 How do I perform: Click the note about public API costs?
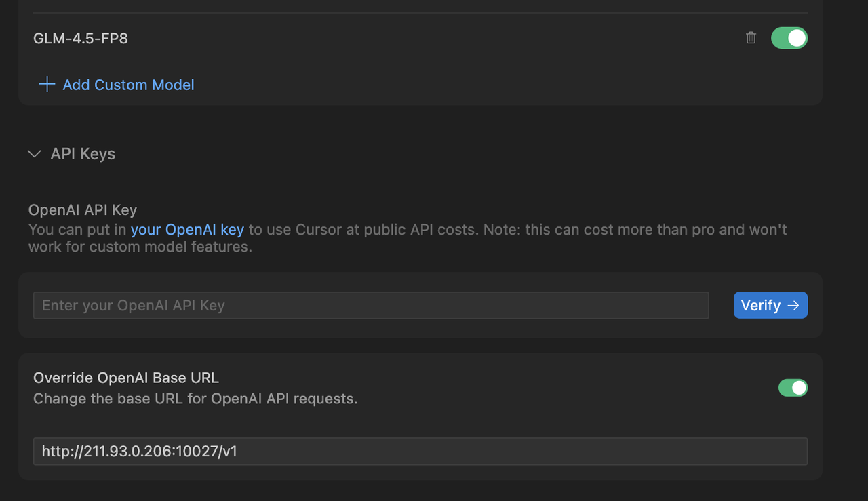pyautogui.click(x=515, y=230)
